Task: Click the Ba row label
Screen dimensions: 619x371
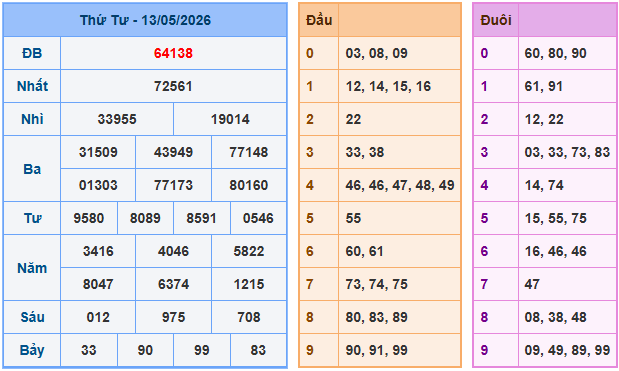Action: [x=32, y=169]
